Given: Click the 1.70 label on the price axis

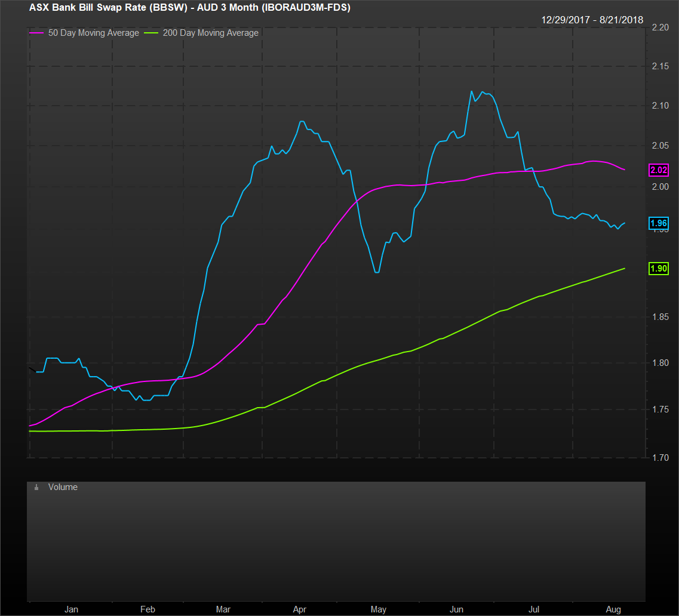Looking at the screenshot, I should (660, 458).
